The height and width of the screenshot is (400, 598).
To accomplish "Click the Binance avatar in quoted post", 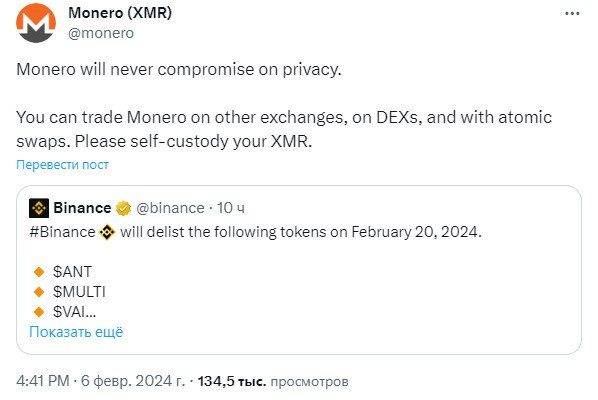I will click(x=39, y=208).
